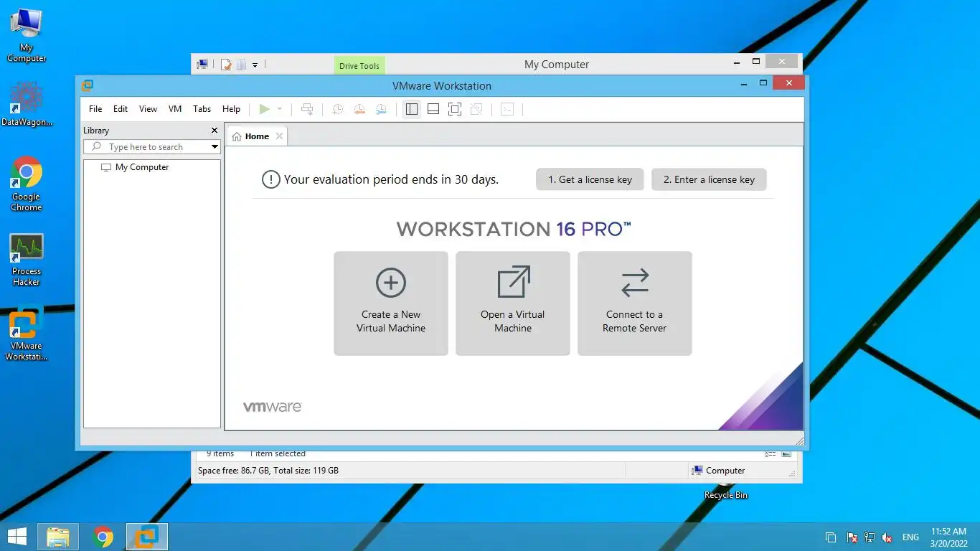Screen dimensions: 980x551
Task: Open the File menu
Action: pos(95,109)
